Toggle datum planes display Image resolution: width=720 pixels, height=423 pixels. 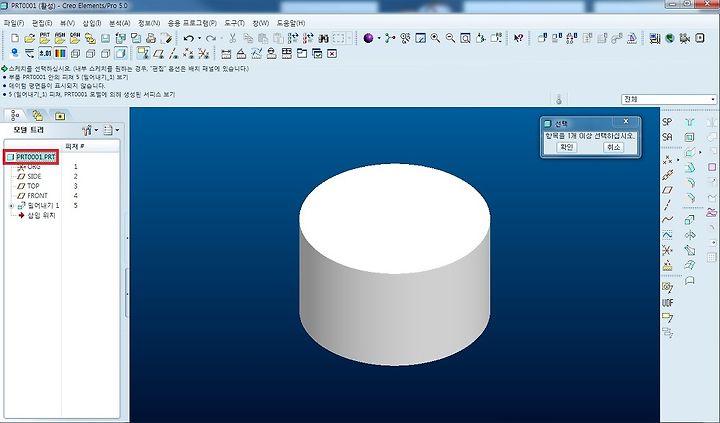[158, 54]
